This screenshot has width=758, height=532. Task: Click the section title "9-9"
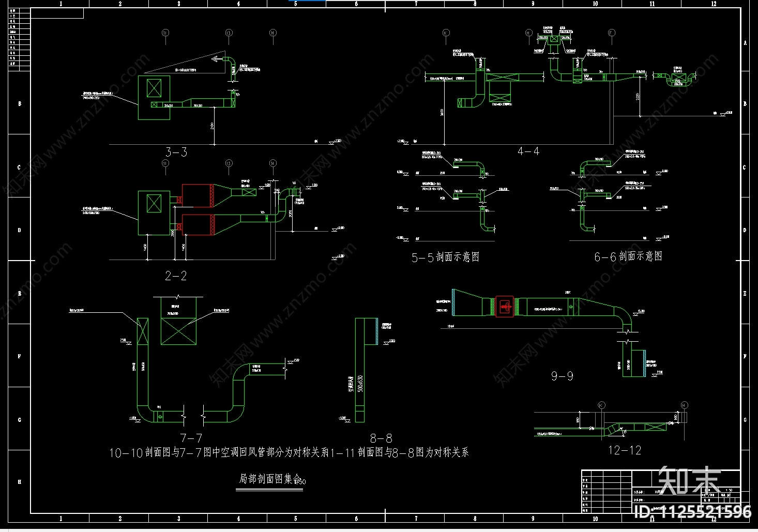[x=562, y=376]
